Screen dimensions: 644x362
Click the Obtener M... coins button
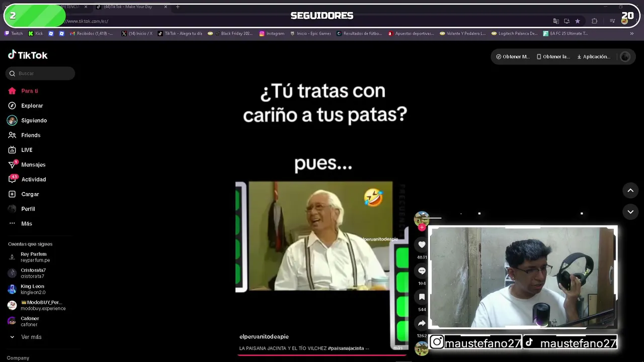513,57
